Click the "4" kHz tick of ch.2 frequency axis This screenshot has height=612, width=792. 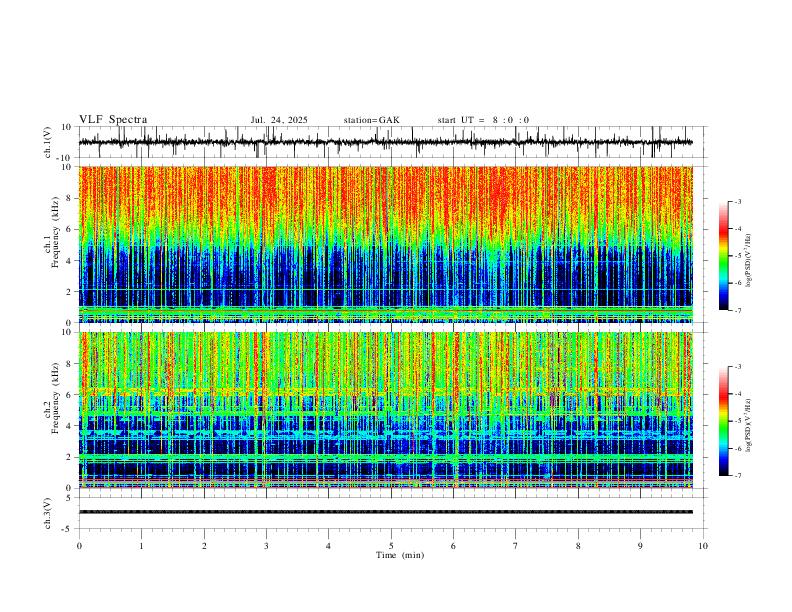[x=69, y=426]
